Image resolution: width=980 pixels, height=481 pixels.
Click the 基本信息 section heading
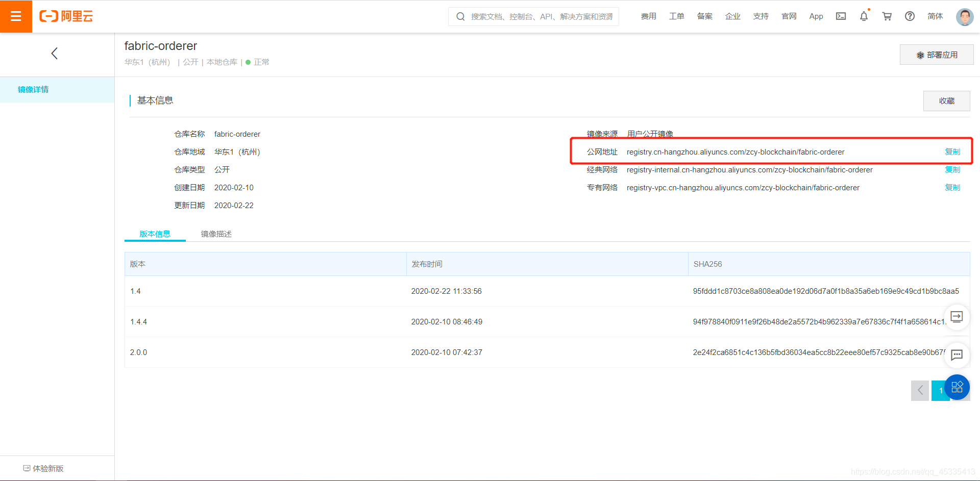(155, 100)
